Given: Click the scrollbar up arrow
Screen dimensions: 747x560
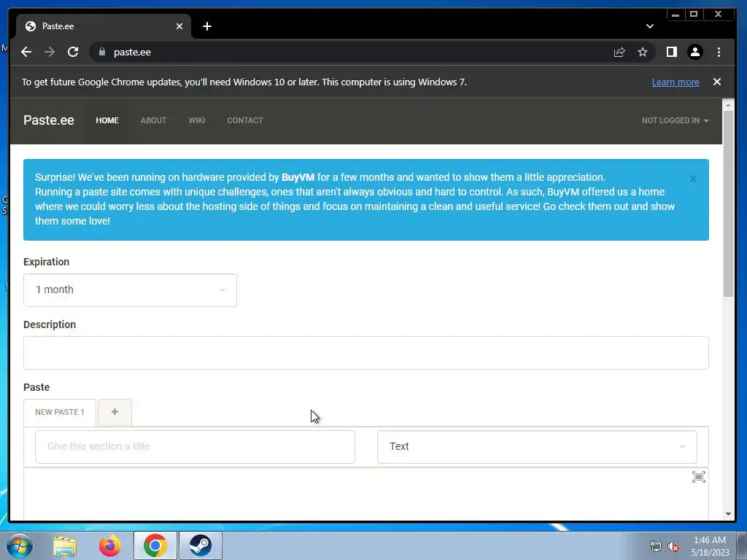Looking at the screenshot, I should pyautogui.click(x=728, y=105).
